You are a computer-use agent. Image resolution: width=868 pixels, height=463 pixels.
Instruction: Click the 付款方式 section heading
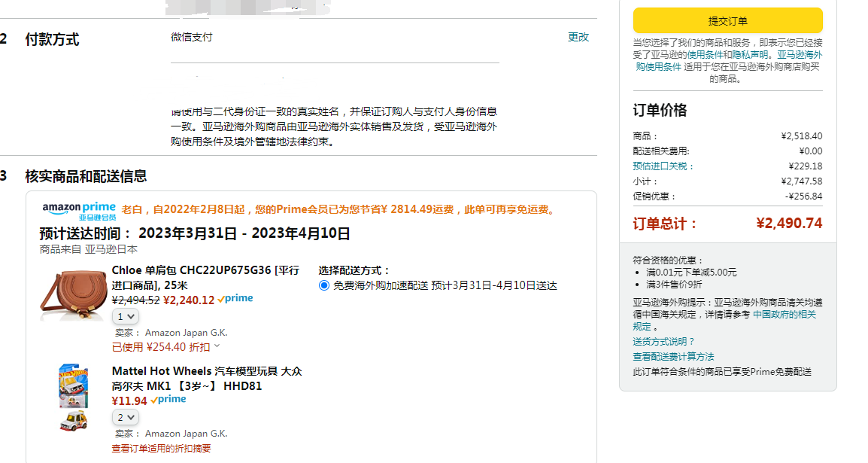[52, 39]
